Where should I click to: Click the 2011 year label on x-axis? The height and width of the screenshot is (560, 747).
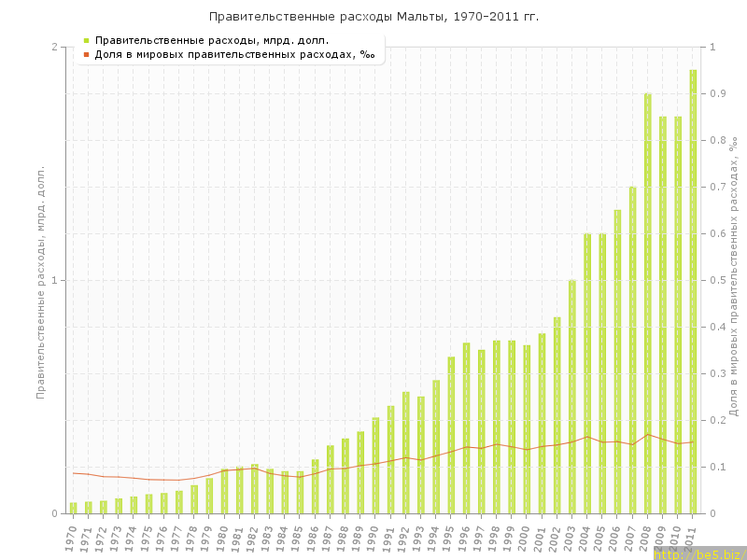tap(691, 536)
